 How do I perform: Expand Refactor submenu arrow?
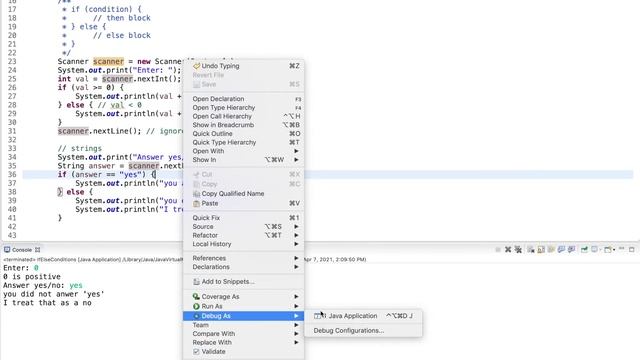click(x=296, y=235)
